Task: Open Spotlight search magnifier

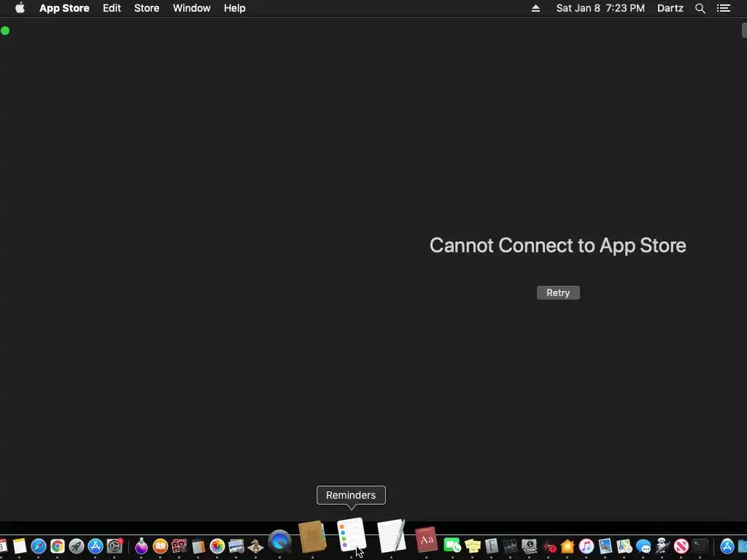Action: [700, 8]
